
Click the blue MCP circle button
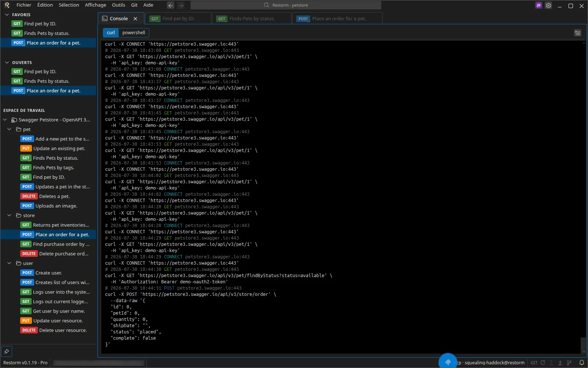(448, 362)
